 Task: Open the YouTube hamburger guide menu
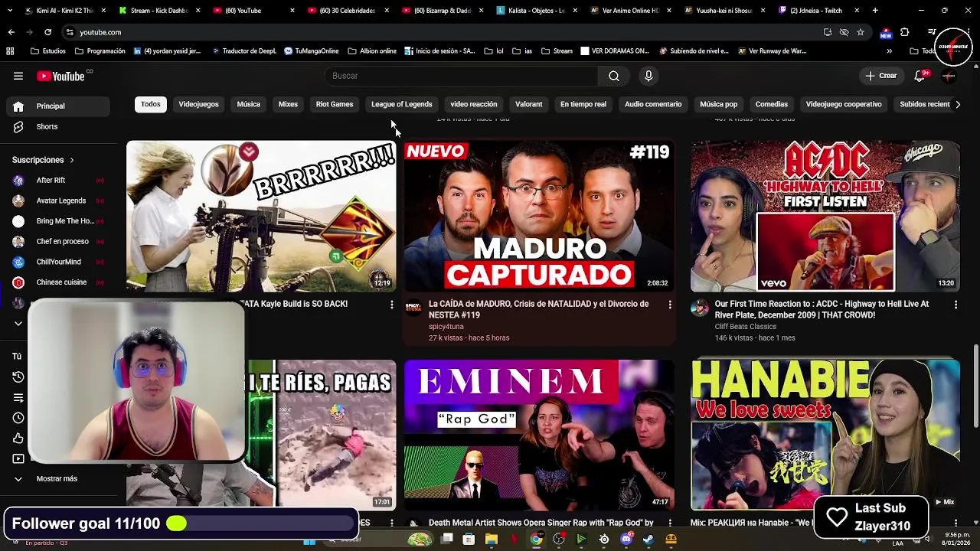pyautogui.click(x=18, y=76)
